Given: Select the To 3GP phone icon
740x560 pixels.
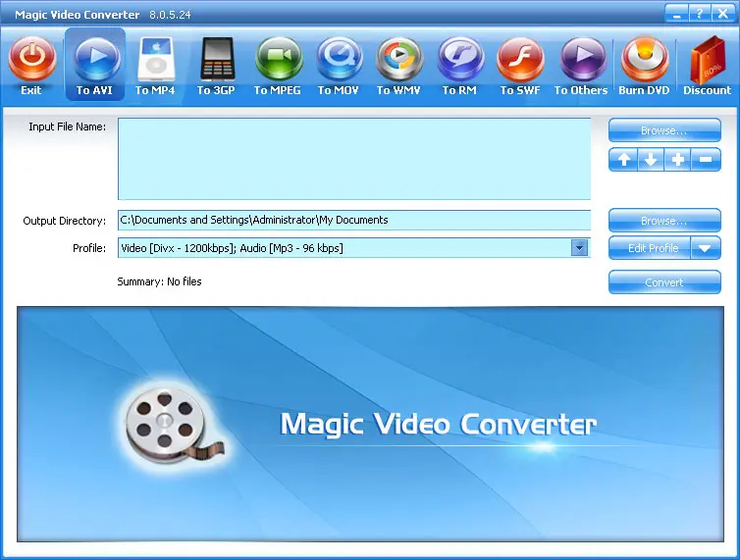Looking at the screenshot, I should (217, 59).
